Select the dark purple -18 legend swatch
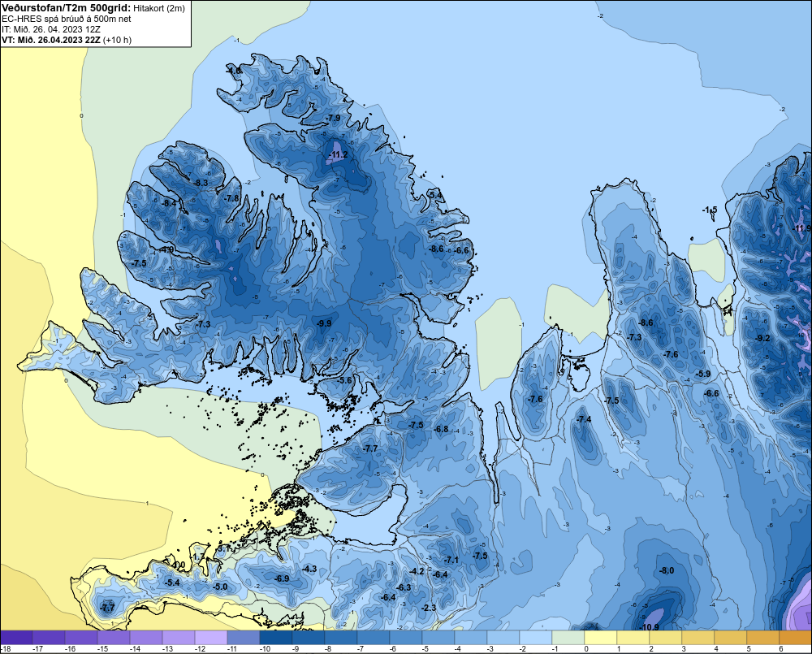The height and width of the screenshot is (654, 812). (x=16, y=638)
